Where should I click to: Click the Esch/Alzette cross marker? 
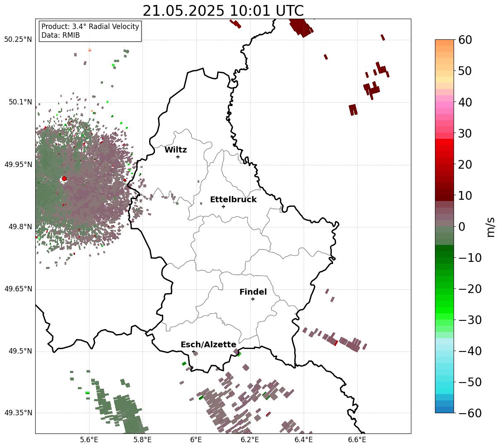point(193,351)
